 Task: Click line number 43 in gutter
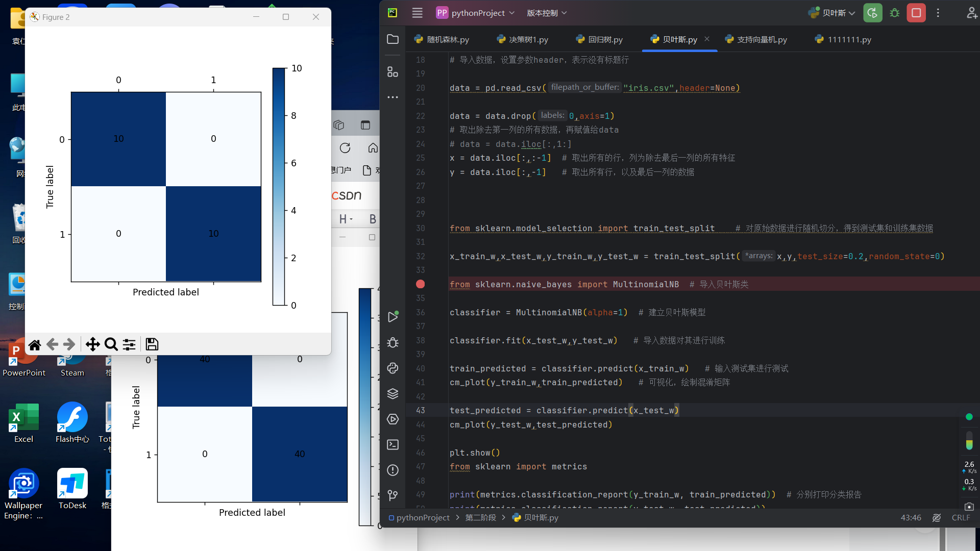pos(421,411)
